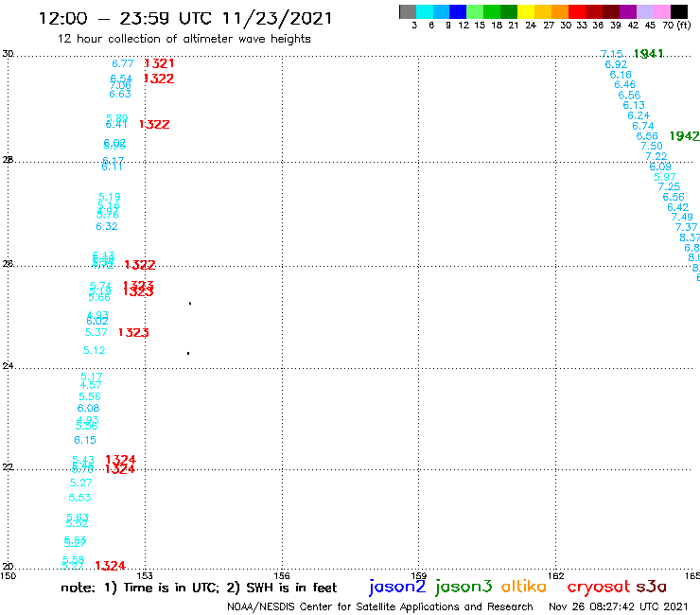The width and height of the screenshot is (700, 615).
Task: Click the longitude axis label '153'
Action: click(x=145, y=575)
